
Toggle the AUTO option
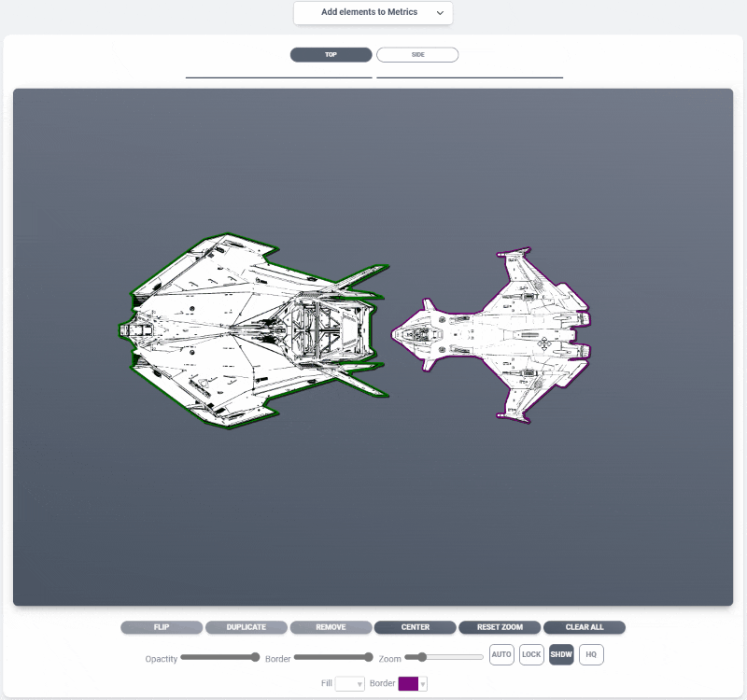pos(501,655)
